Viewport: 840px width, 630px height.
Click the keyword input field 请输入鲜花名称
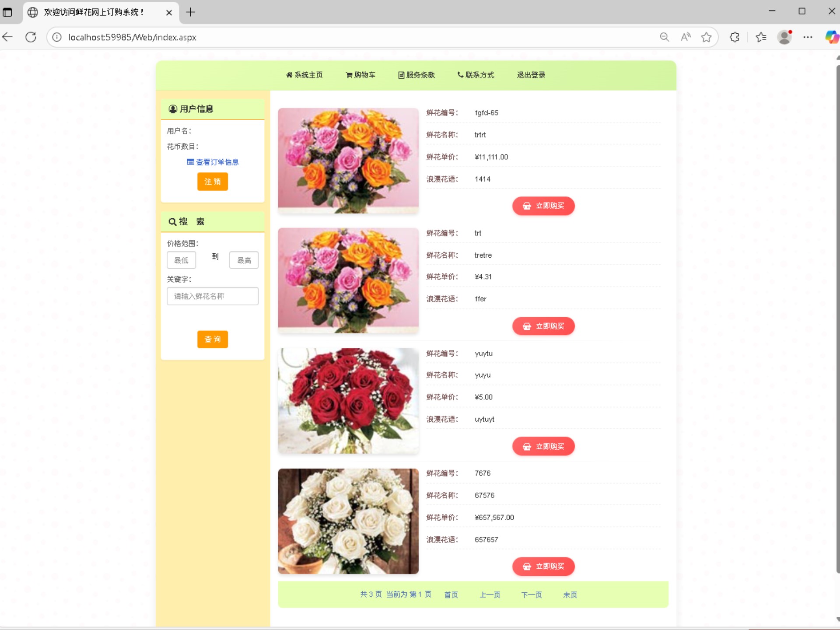213,296
